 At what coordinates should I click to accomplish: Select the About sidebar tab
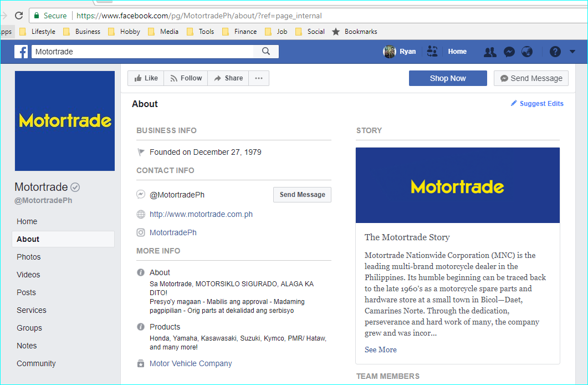pyautogui.click(x=63, y=239)
